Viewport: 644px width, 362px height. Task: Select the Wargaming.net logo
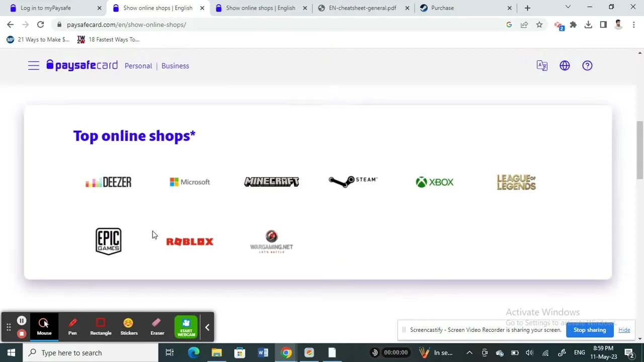point(272,242)
